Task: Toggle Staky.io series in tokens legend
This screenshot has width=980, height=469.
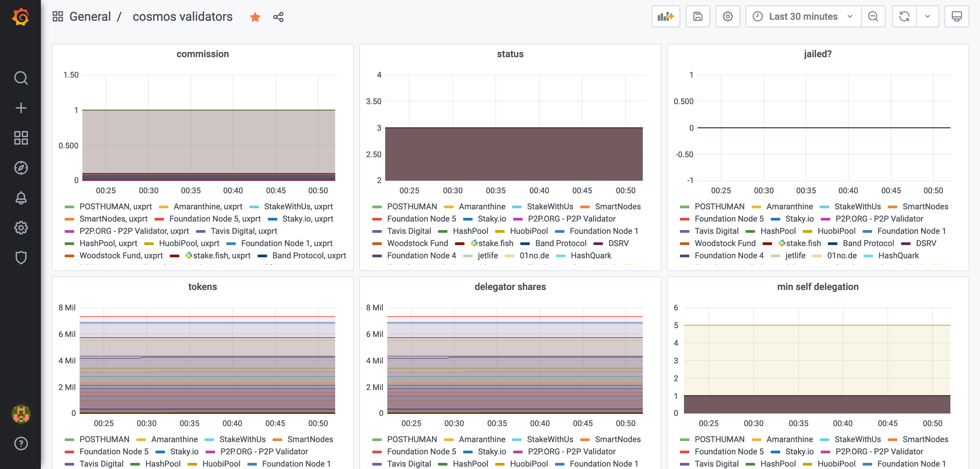Action: 184,452
